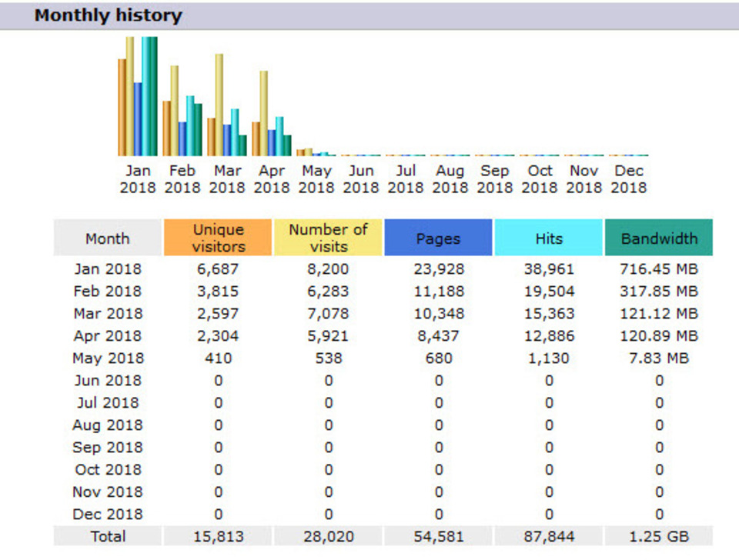The height and width of the screenshot is (560, 739).
Task: Select the May 2018 row label in table
Action: click(x=108, y=358)
